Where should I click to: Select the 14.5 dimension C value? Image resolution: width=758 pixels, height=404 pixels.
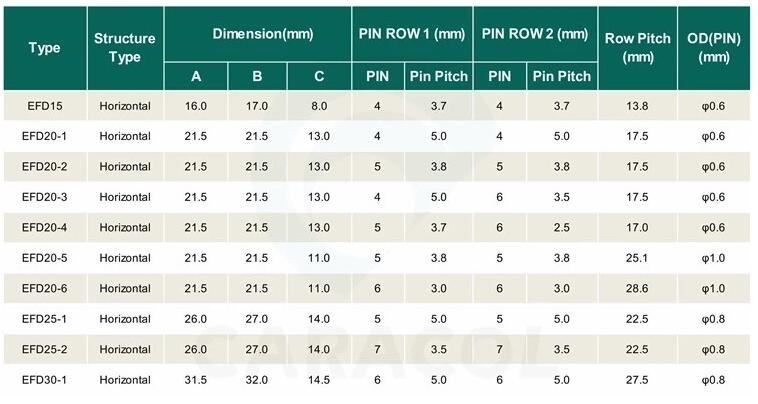[x=319, y=381]
